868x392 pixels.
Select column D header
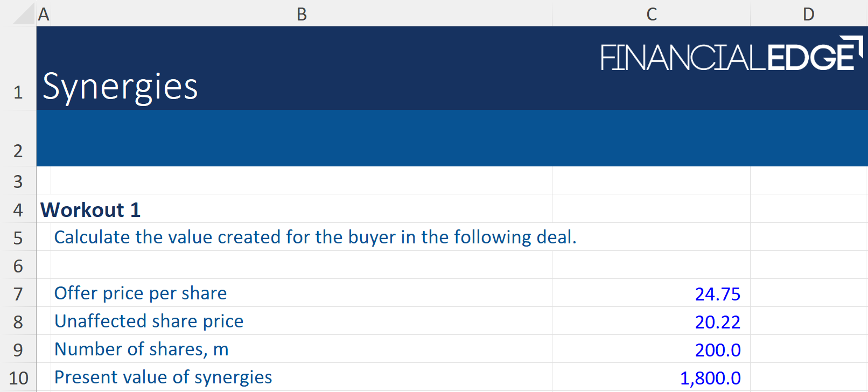point(808,14)
